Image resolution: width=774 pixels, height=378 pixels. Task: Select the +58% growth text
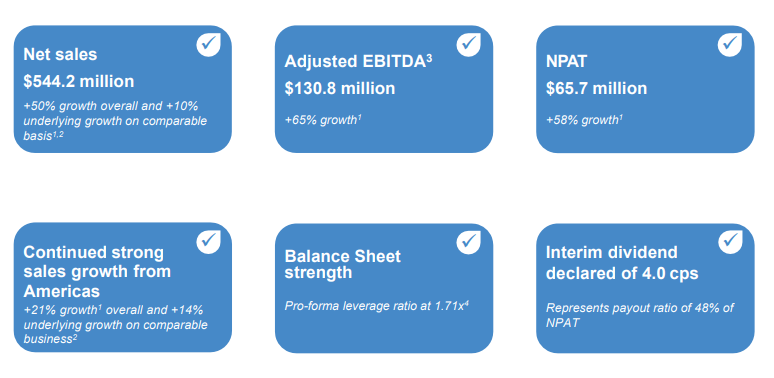pyautogui.click(x=584, y=120)
